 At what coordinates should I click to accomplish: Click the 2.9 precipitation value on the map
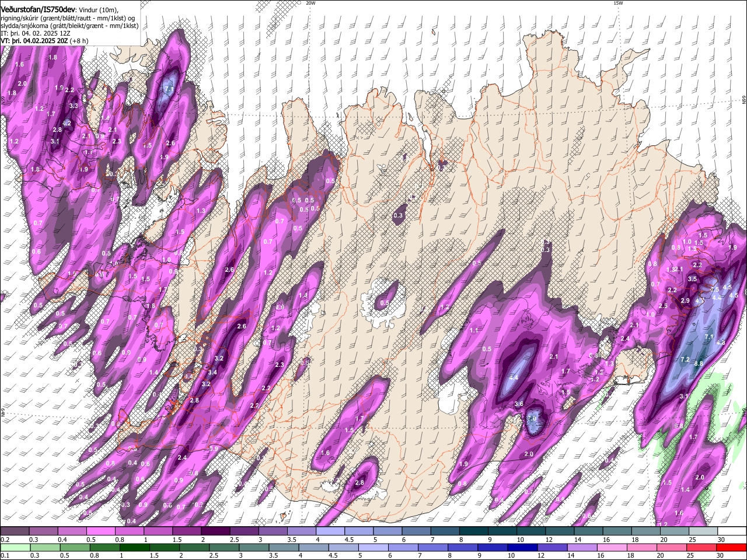click(x=685, y=301)
